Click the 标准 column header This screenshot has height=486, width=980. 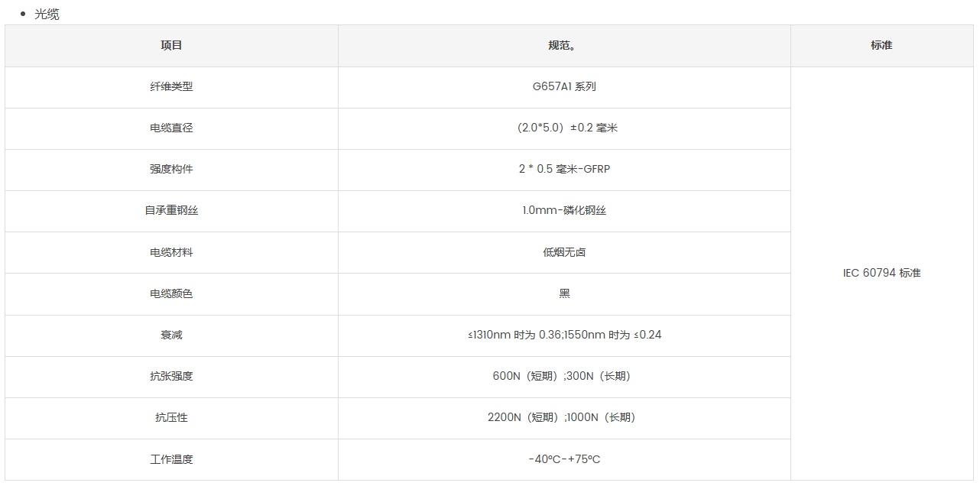pos(881,45)
